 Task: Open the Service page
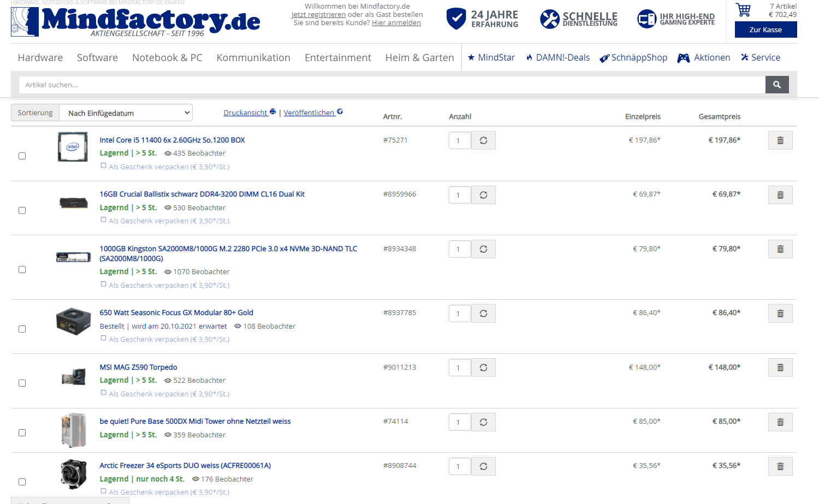pyautogui.click(x=761, y=57)
